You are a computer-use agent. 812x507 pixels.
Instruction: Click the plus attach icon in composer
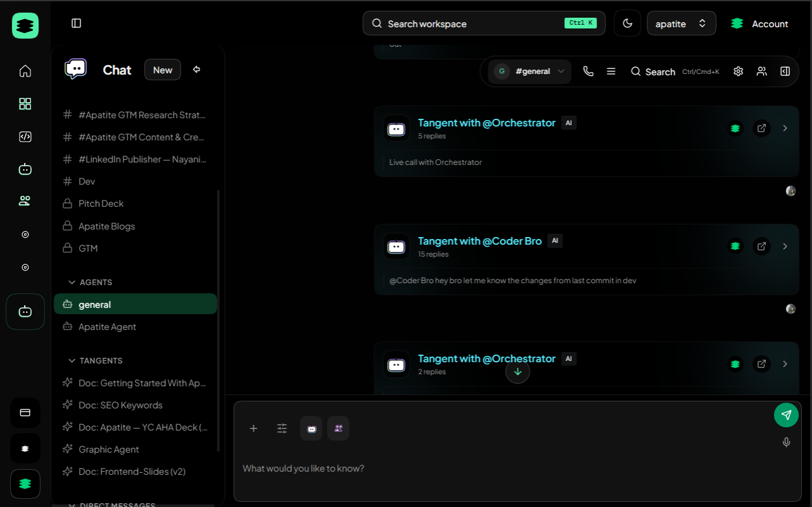tap(254, 429)
